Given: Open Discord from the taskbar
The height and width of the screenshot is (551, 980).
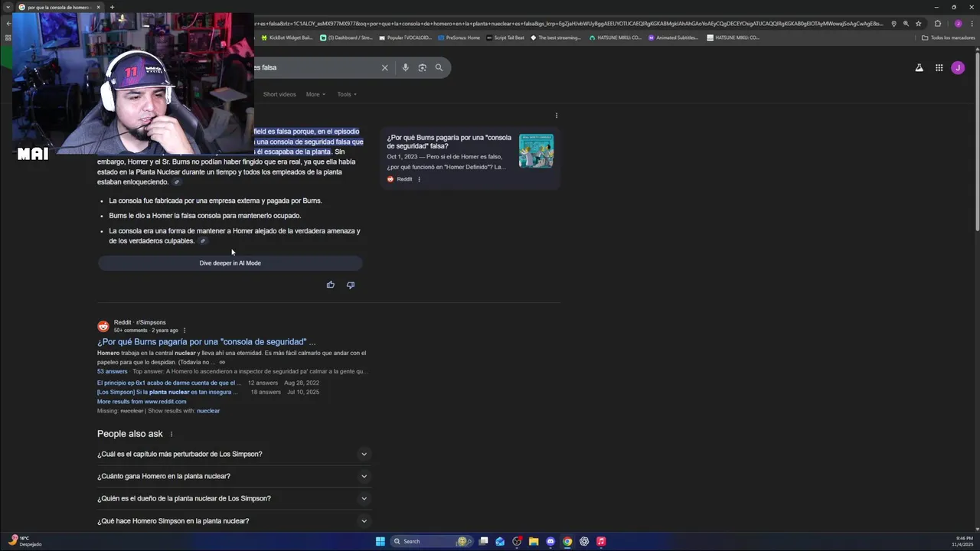Looking at the screenshot, I should (x=550, y=541).
